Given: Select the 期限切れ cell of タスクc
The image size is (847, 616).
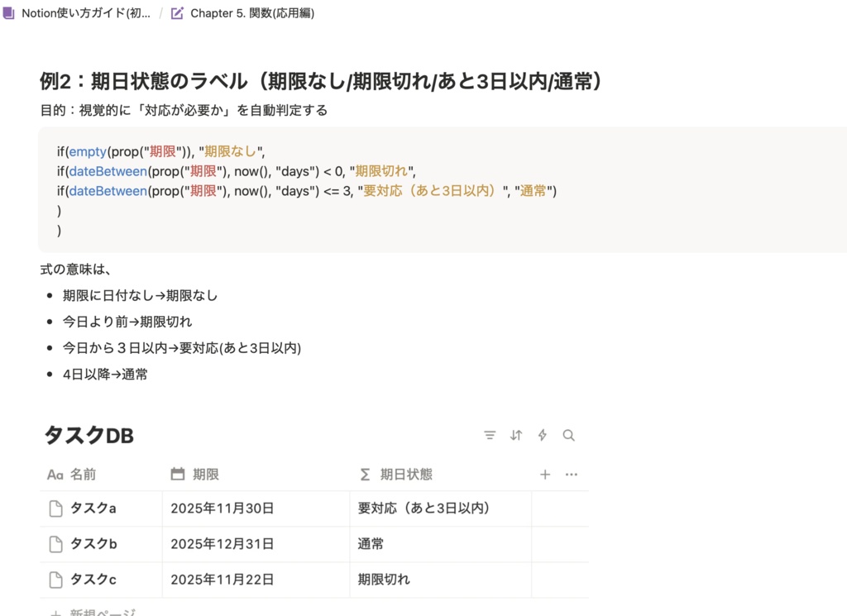Looking at the screenshot, I should (385, 579).
